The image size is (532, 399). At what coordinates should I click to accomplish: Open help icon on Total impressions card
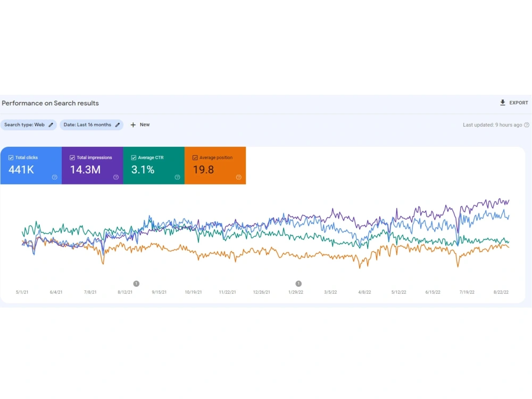coord(116,177)
